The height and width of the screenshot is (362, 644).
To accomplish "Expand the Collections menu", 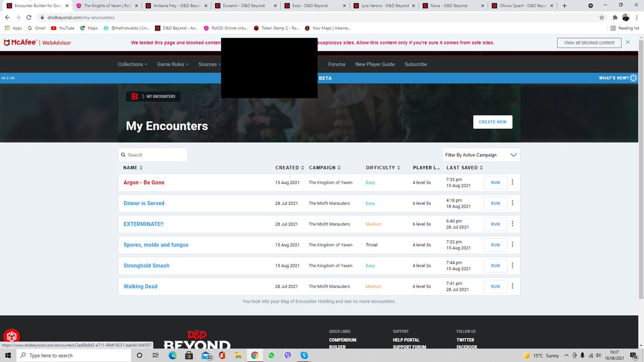I will pos(133,64).
